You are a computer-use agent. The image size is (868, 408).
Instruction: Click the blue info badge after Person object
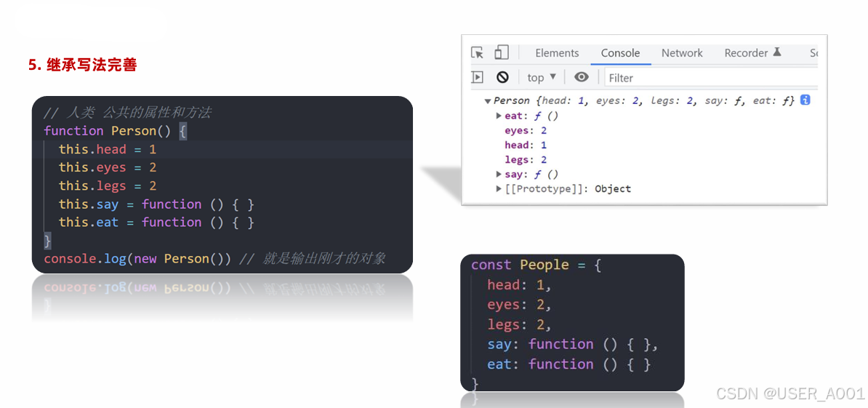click(805, 100)
